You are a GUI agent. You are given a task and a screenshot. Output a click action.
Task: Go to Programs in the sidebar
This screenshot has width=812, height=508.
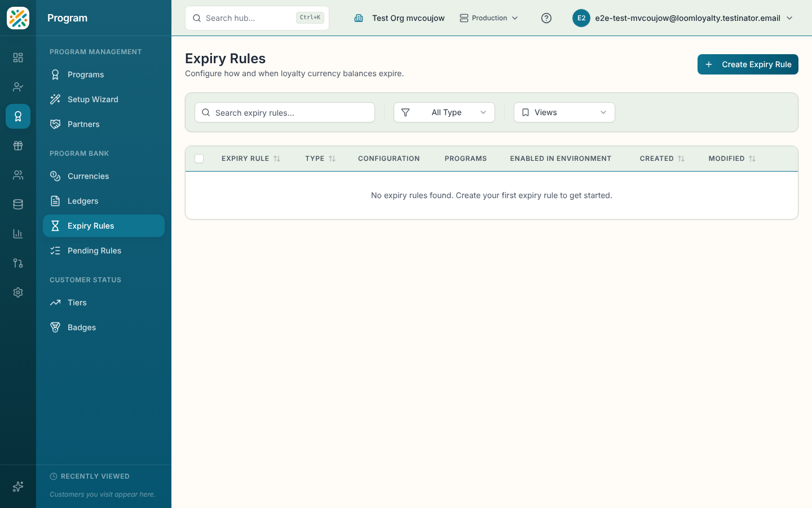point(104,75)
